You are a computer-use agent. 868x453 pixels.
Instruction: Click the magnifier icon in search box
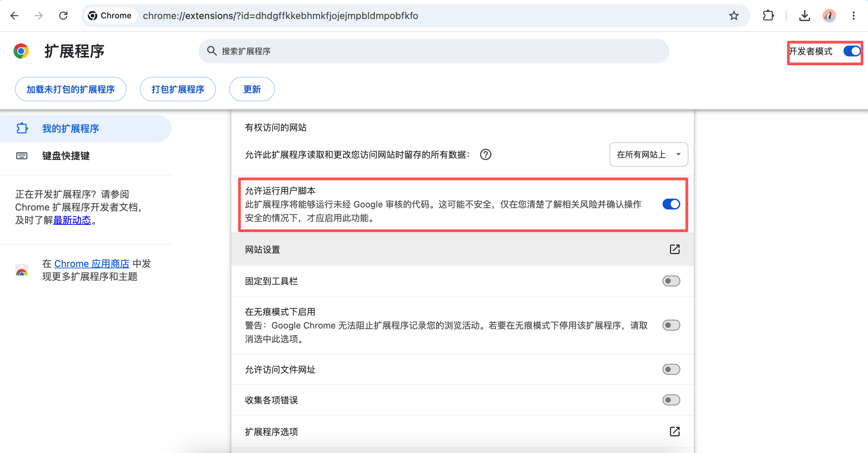click(212, 51)
